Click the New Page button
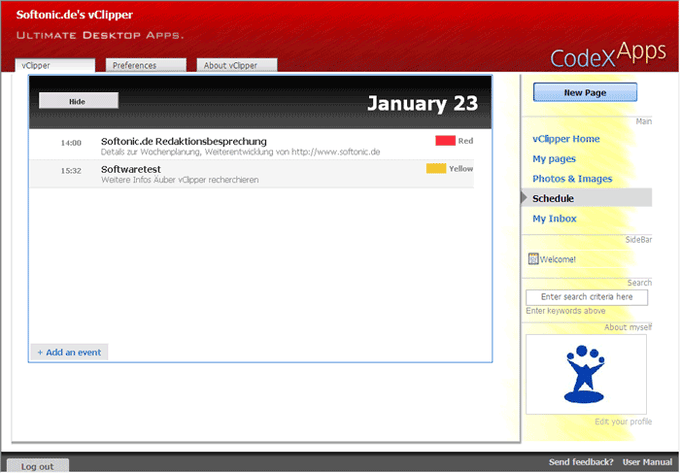This screenshot has height=473, width=680. pos(585,92)
